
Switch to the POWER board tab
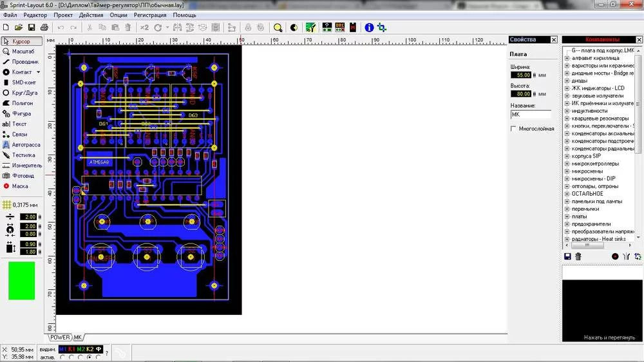(60, 338)
